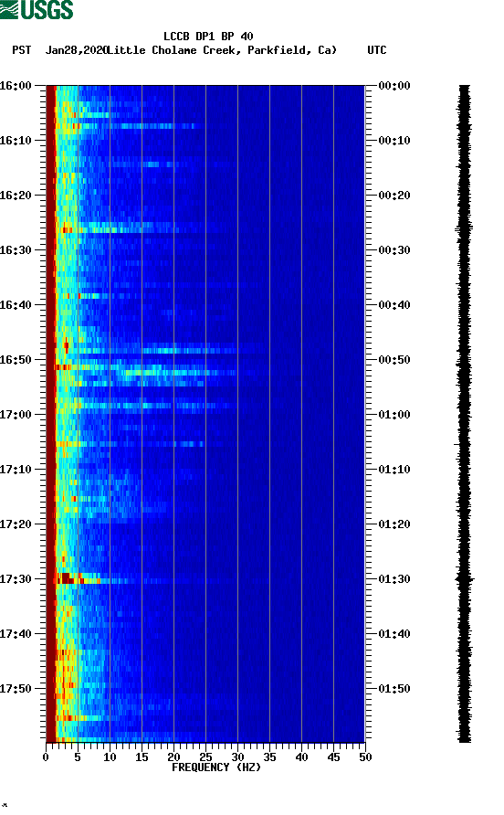Click the title 'LCCB DP1 BP 40'
The image size is (504, 815).
tap(208, 37)
